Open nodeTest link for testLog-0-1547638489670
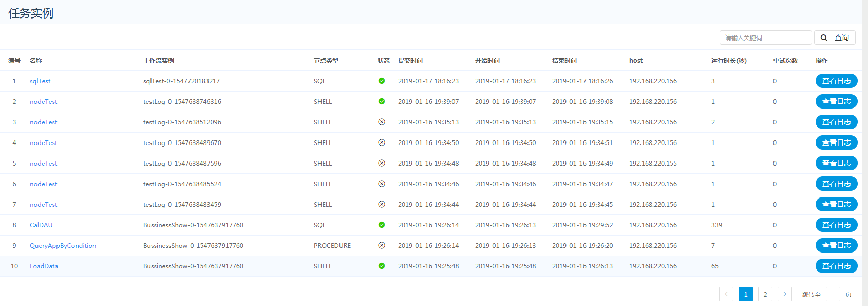Viewport: 868px width, 306px height. pos(44,143)
